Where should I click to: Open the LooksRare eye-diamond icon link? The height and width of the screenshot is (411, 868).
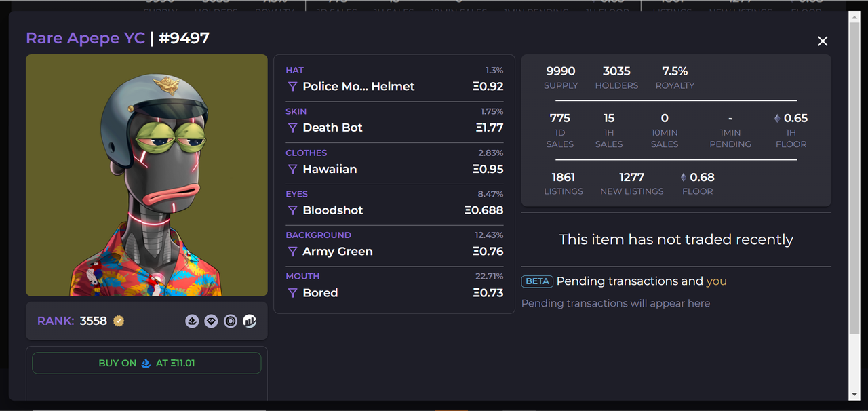[212, 321]
